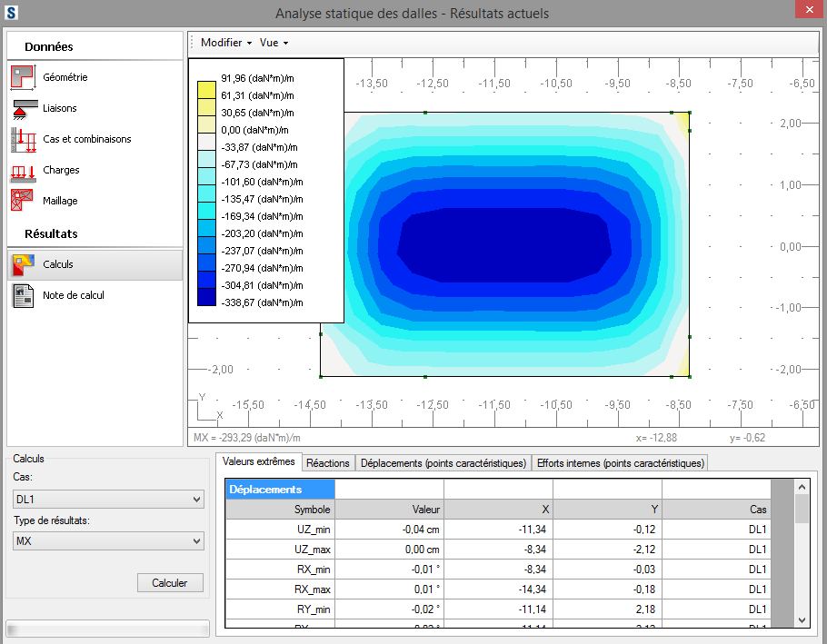This screenshot has height=644, width=827.
Task: Expand the Vue menu
Action: click(x=274, y=43)
